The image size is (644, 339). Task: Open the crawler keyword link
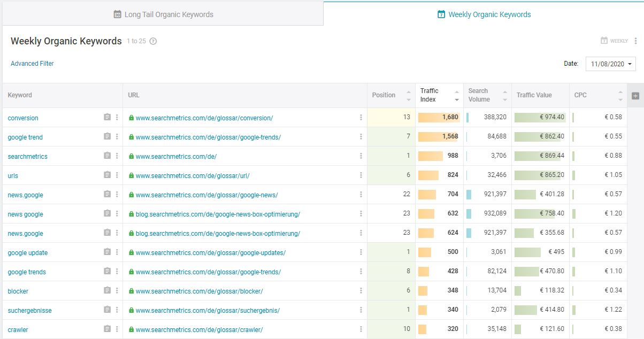point(18,330)
